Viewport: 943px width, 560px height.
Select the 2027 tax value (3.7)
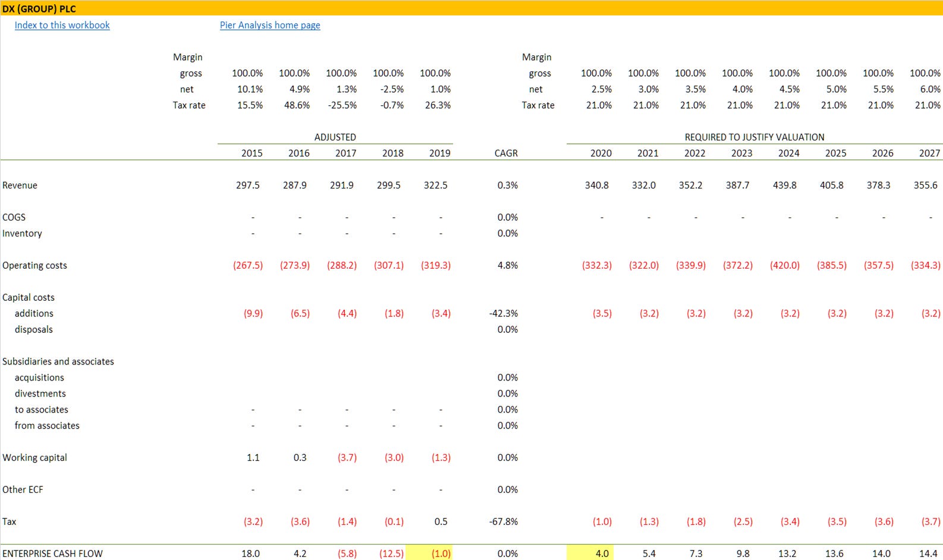tap(931, 522)
